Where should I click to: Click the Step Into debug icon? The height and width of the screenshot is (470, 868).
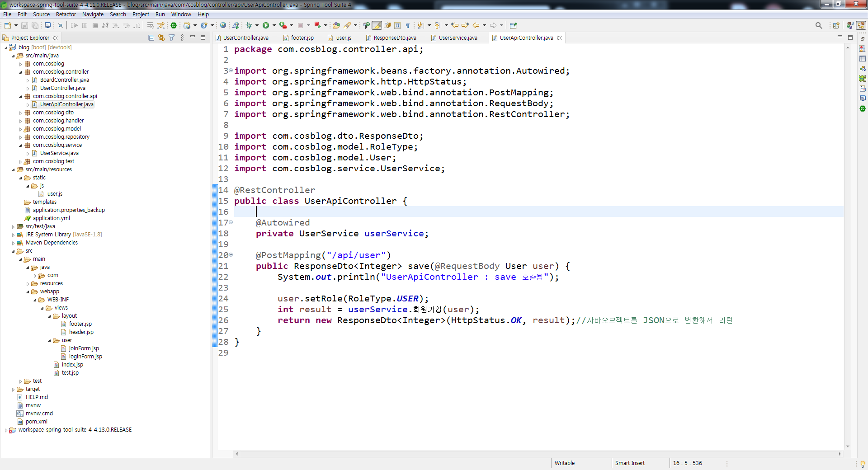pyautogui.click(x=116, y=25)
